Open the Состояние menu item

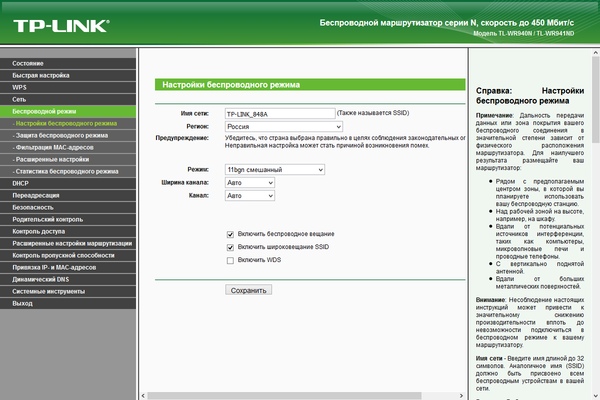(x=68, y=64)
